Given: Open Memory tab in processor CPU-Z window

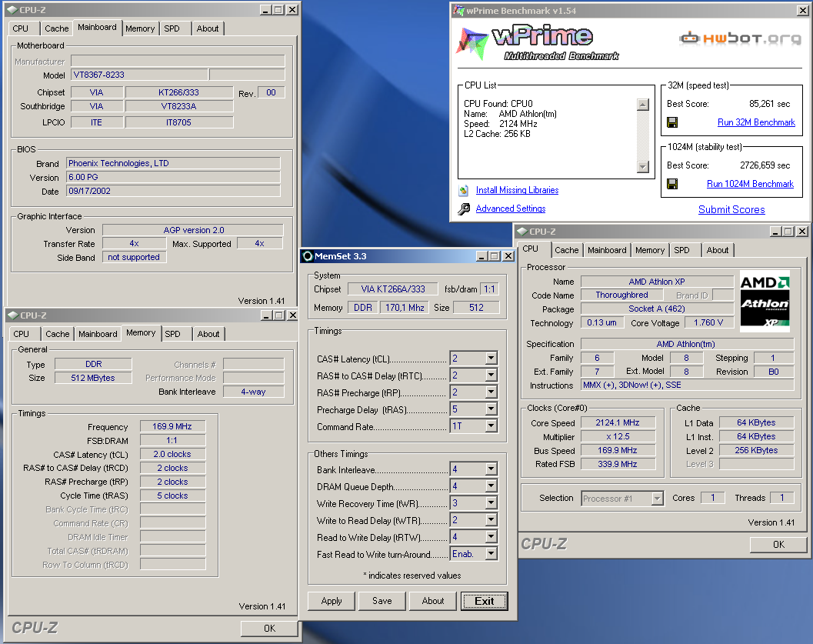Looking at the screenshot, I should 650,250.
